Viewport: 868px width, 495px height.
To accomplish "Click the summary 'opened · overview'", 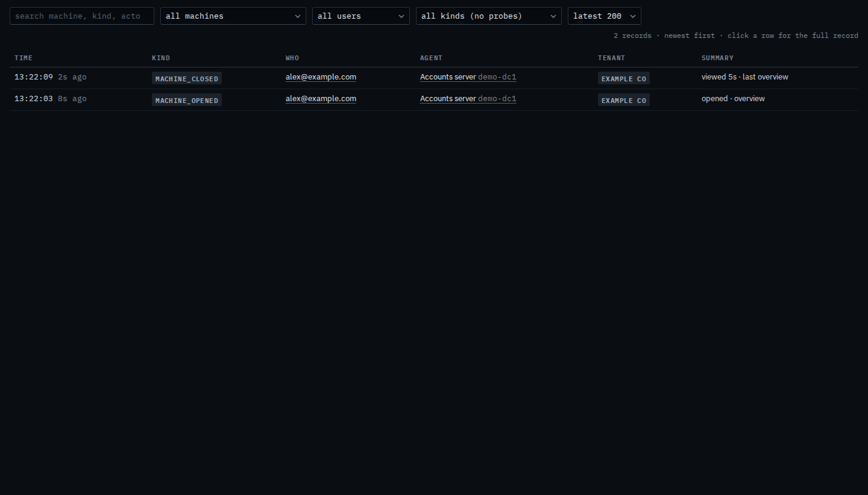I will (733, 99).
